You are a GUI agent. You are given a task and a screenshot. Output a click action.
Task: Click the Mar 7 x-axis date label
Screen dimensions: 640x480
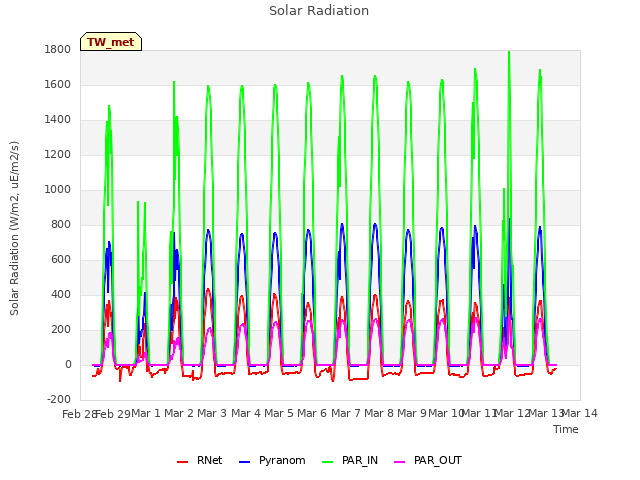coord(346,413)
